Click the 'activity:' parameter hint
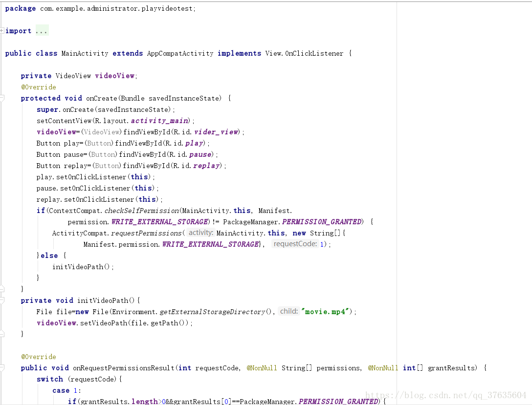532x405 pixels. 200,233
